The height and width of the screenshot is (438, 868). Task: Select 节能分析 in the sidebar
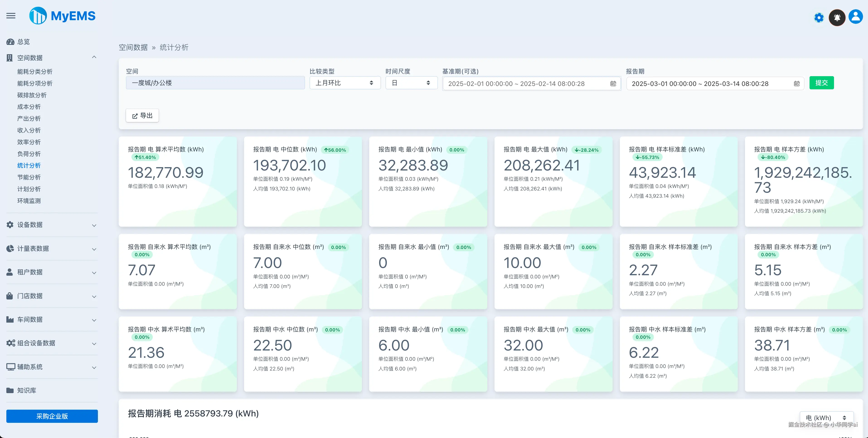(29, 177)
